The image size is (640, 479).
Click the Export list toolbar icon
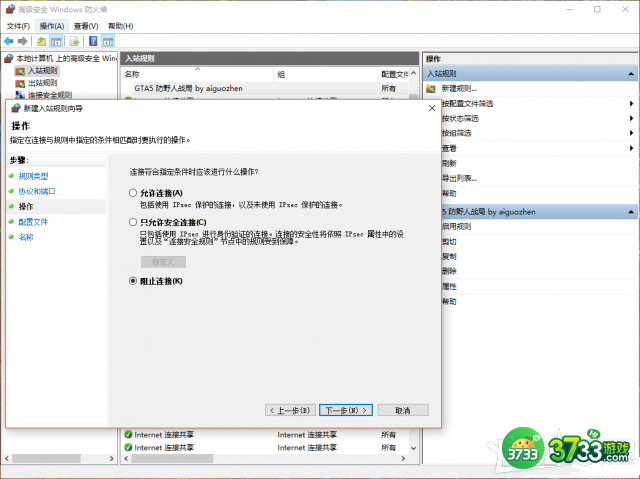(74, 41)
